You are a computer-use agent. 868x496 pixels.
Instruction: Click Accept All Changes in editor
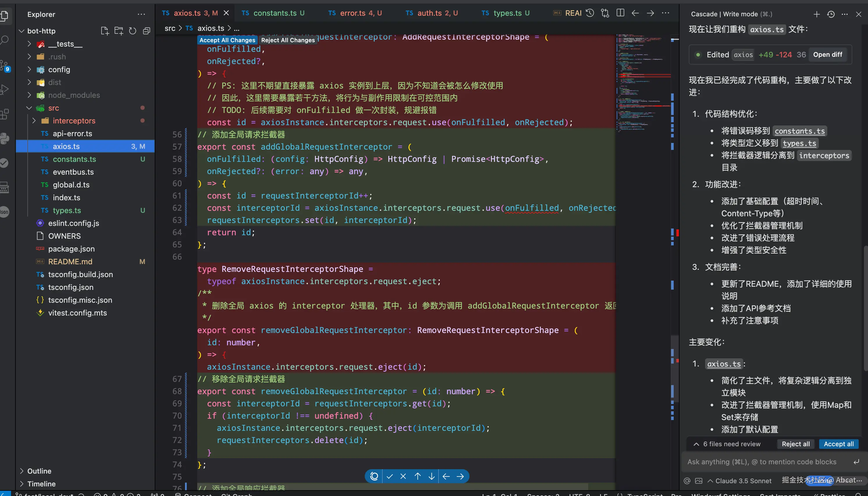pyautogui.click(x=227, y=40)
